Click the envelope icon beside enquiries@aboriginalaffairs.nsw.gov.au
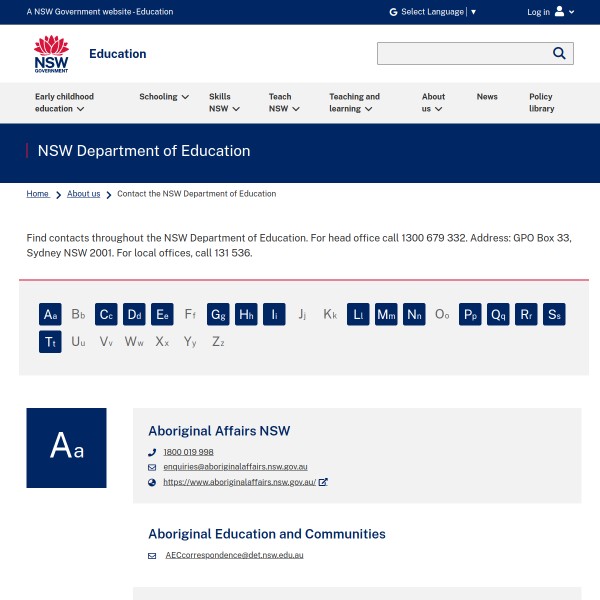The image size is (600, 600). coord(152,467)
